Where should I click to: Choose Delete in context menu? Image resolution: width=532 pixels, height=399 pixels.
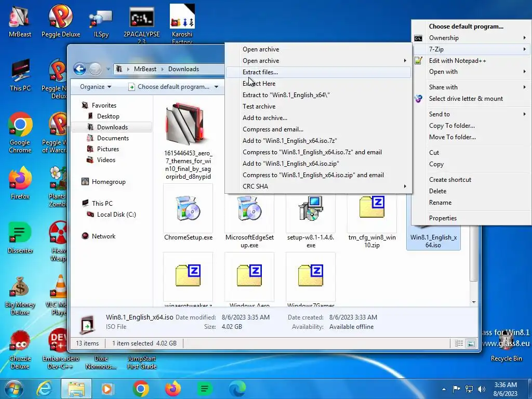coord(471,191)
